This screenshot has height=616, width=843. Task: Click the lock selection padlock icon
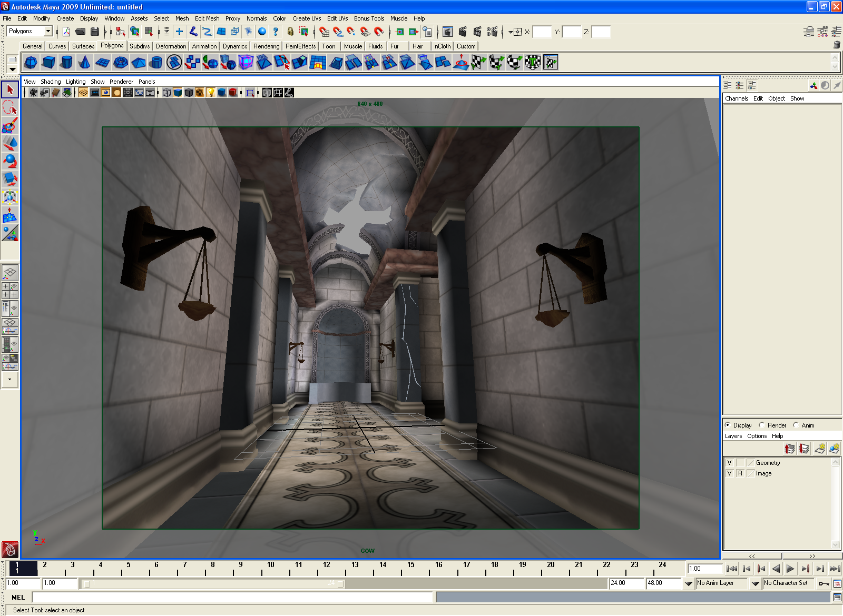(290, 32)
